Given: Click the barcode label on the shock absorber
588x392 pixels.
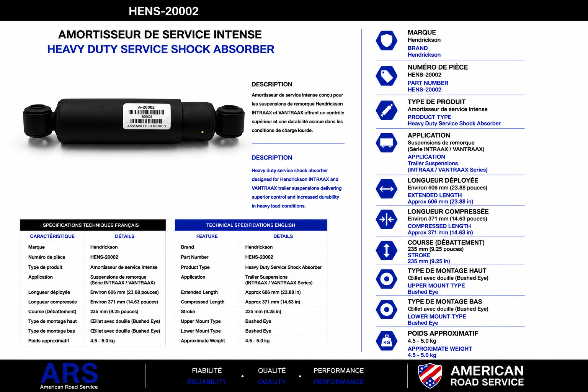Looking at the screenshot, I should pos(147,116).
